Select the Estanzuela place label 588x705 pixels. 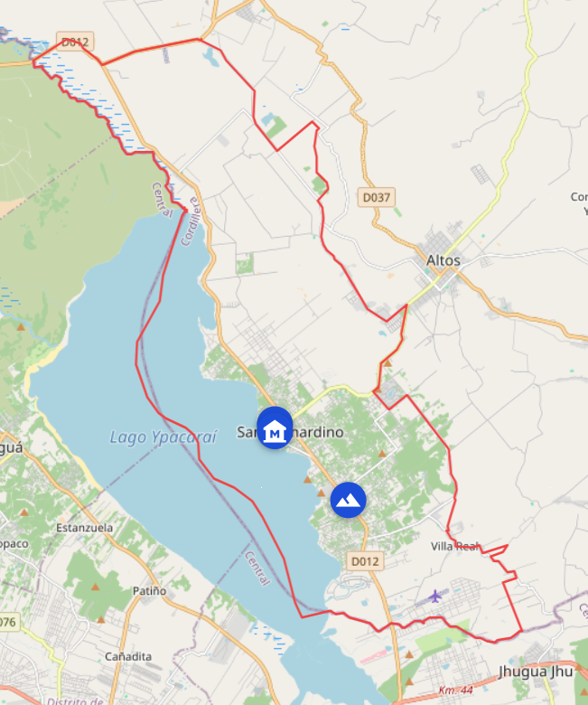click(x=84, y=528)
